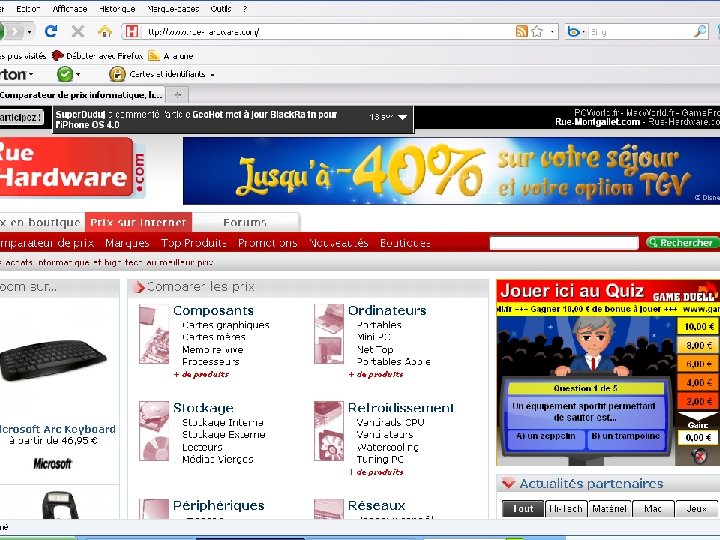The height and width of the screenshot is (540, 720).
Task: Open 'Débuter avec Firefox' bookmark
Action: pos(97,56)
